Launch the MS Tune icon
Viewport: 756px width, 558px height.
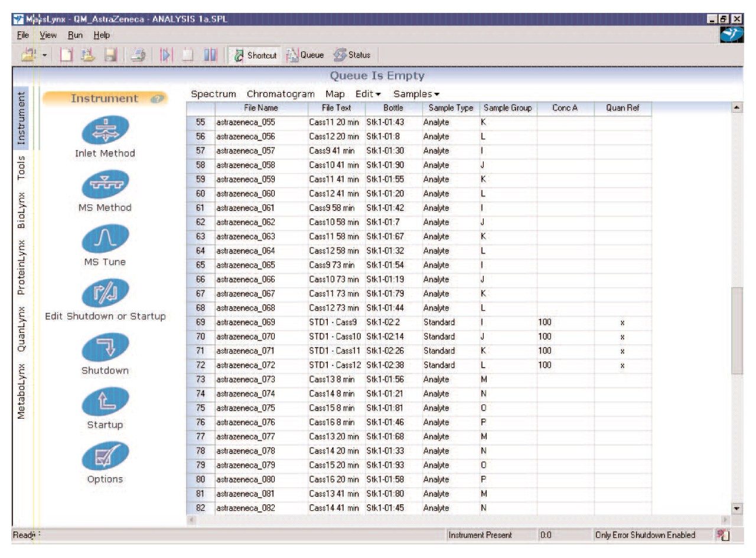105,239
